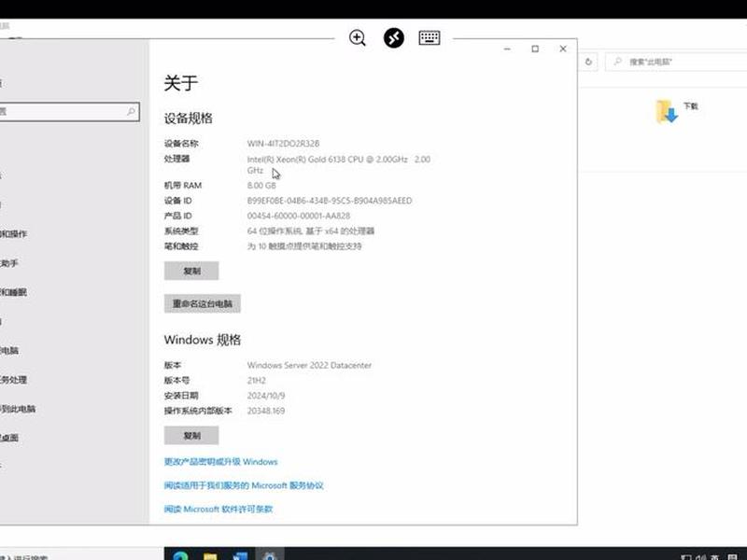The image size is (747, 560).
Task: Click the 搜索"此电脑" search box in Explorer
Action: [676, 62]
